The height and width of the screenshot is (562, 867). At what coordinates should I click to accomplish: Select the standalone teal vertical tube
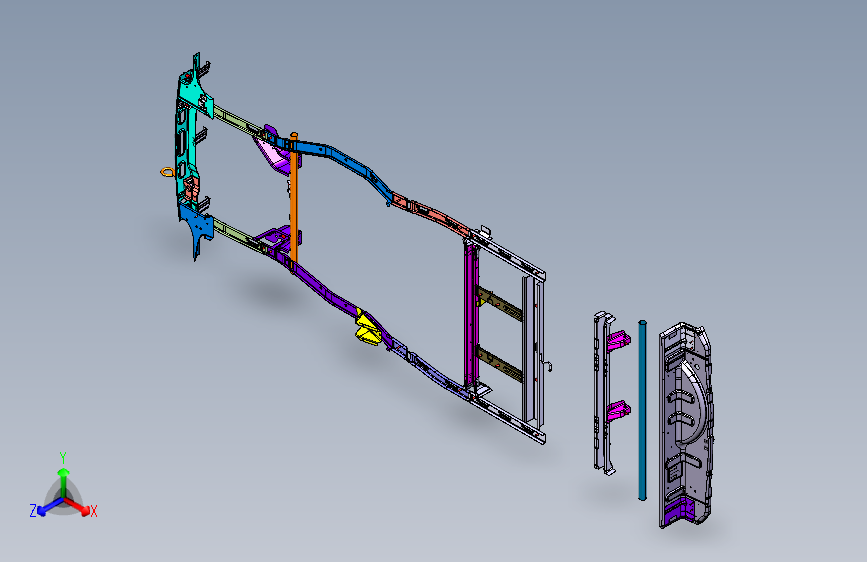(x=642, y=410)
